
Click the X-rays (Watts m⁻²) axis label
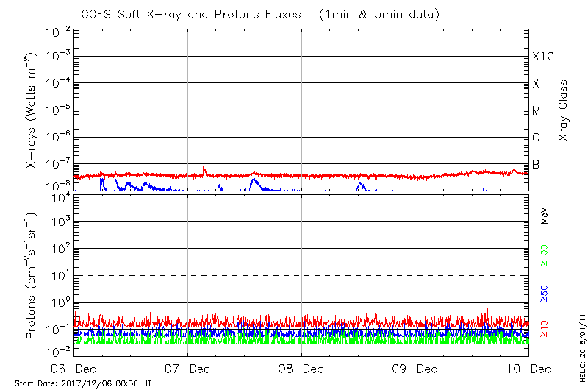(32, 111)
